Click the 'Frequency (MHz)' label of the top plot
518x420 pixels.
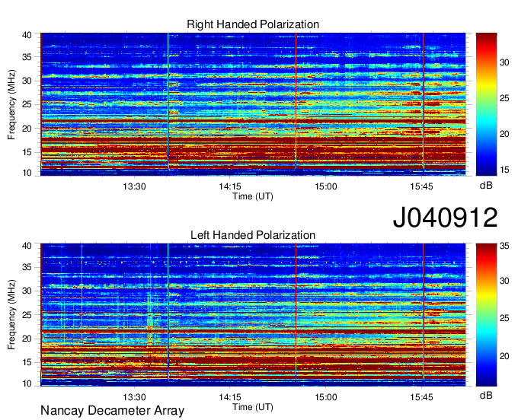point(11,104)
